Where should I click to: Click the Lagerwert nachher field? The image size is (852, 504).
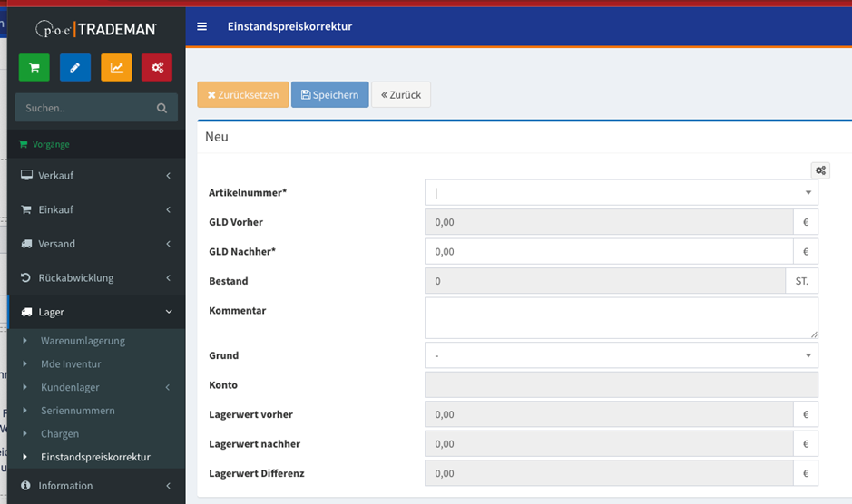pyautogui.click(x=609, y=443)
